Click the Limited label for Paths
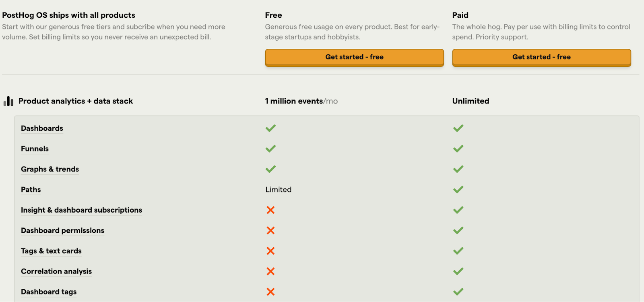This screenshot has width=644, height=302. pyautogui.click(x=278, y=190)
